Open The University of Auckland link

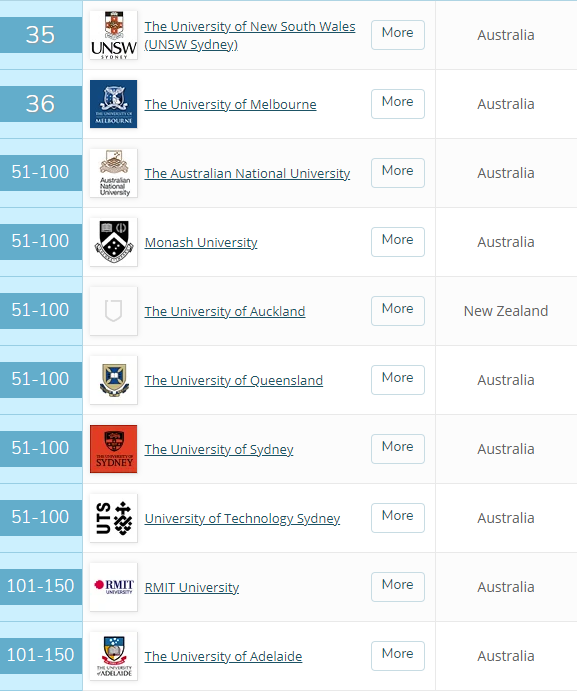225,312
